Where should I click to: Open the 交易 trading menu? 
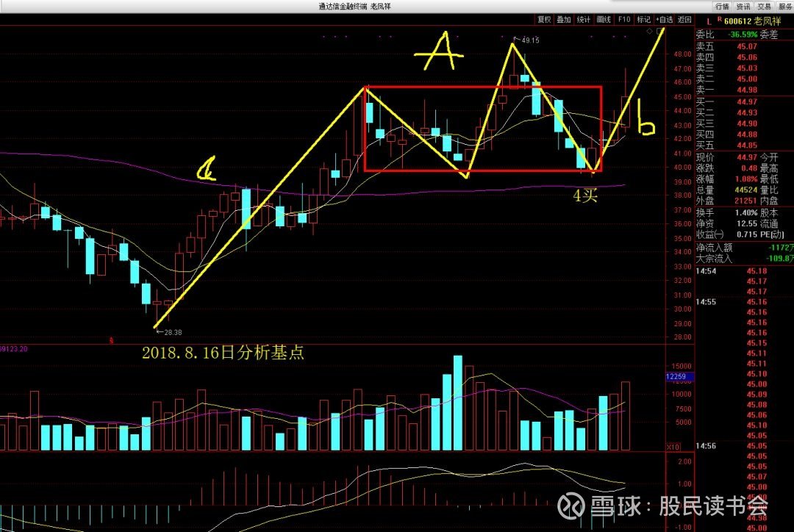click(x=764, y=6)
